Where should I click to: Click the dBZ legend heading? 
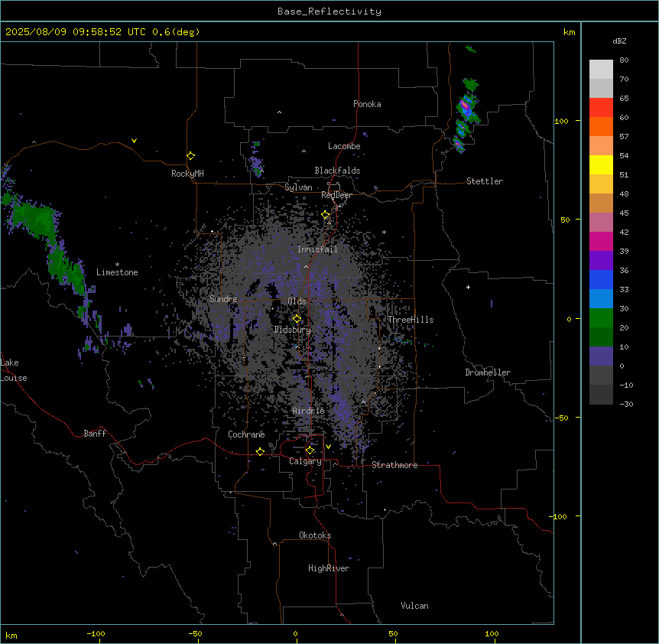coord(619,41)
